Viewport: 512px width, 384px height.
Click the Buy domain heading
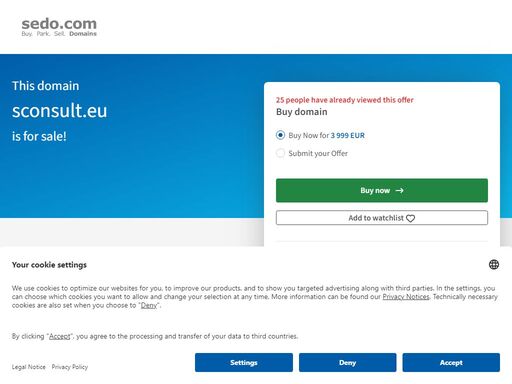302,112
